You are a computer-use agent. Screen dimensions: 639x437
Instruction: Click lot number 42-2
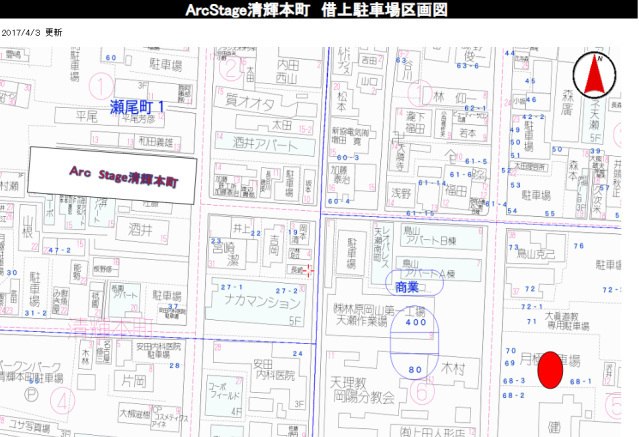[x=533, y=117]
